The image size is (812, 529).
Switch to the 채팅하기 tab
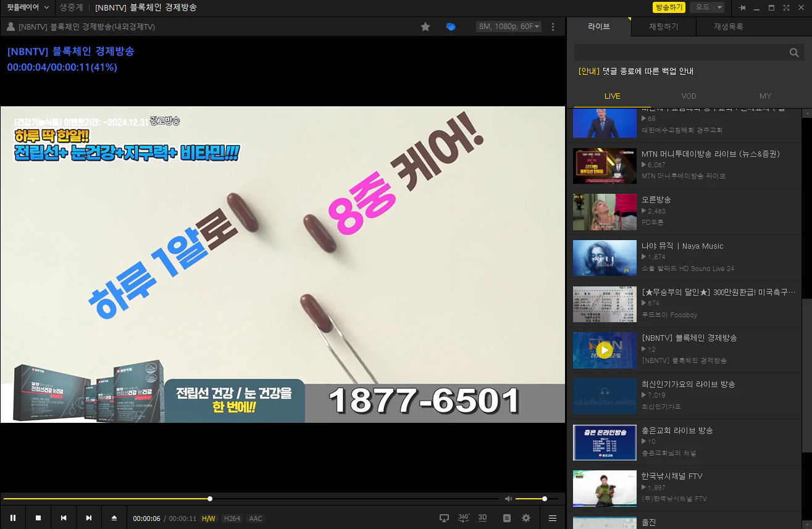[x=664, y=27]
